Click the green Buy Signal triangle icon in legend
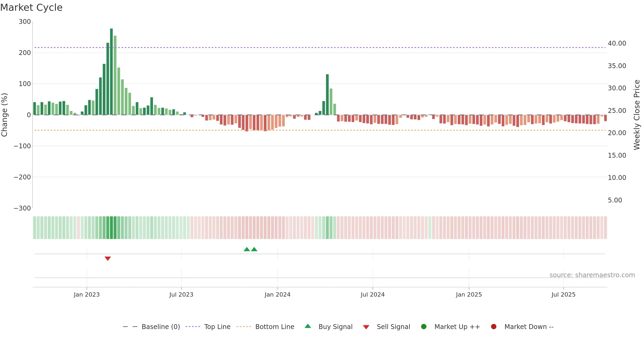The width and height of the screenshot is (644, 362). click(x=308, y=326)
